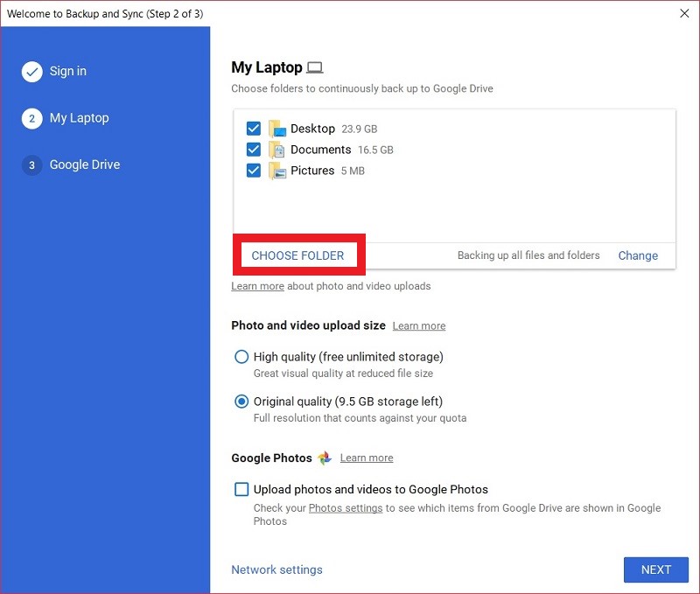Click Backing up all files and folders text
The height and width of the screenshot is (594, 700).
pyautogui.click(x=528, y=255)
